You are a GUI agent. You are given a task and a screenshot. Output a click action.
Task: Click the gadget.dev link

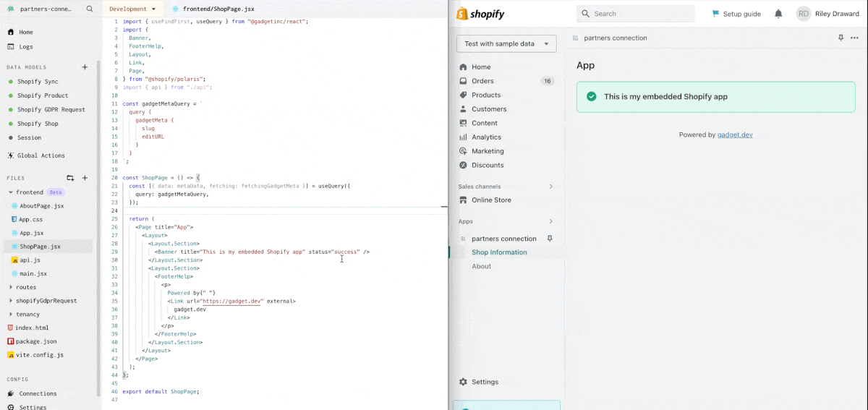tap(735, 134)
